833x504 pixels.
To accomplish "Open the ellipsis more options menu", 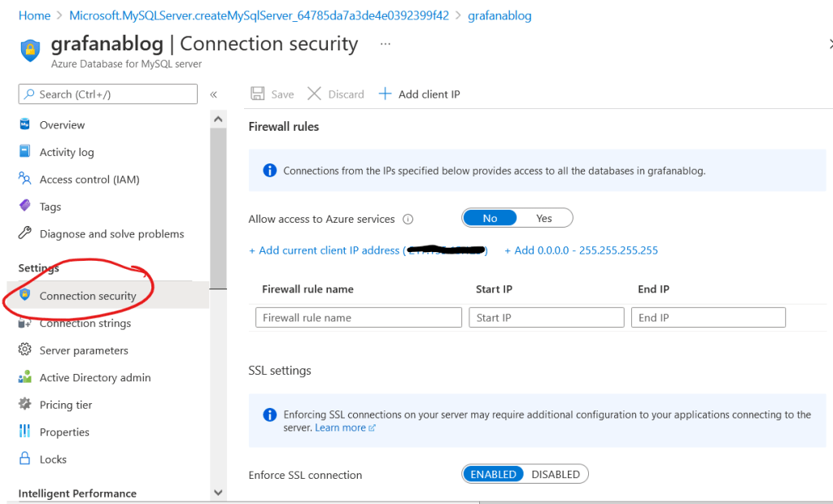I will click(385, 43).
